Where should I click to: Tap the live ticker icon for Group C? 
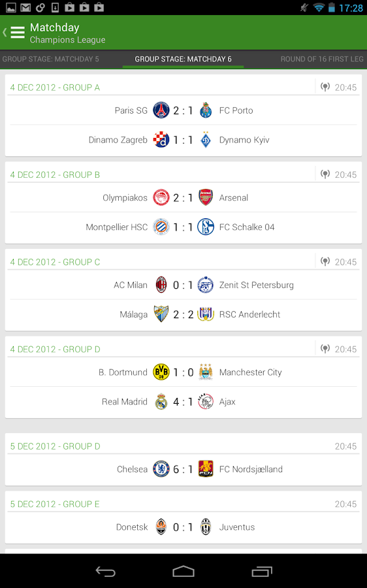325,261
